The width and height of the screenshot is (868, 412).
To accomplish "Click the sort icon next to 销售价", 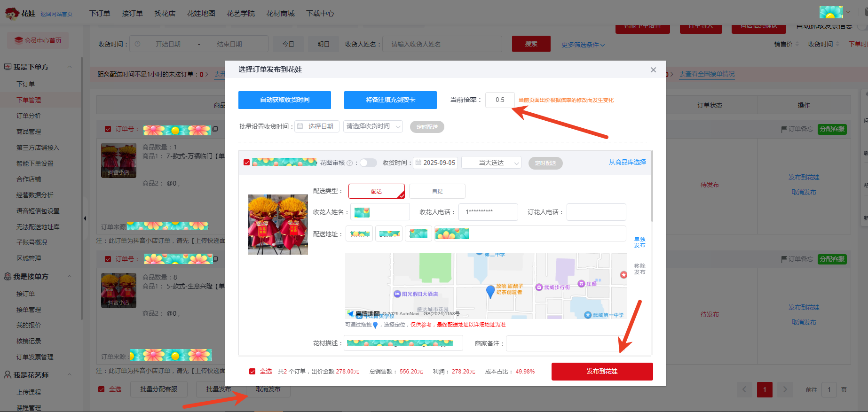I will pyautogui.click(x=797, y=44).
